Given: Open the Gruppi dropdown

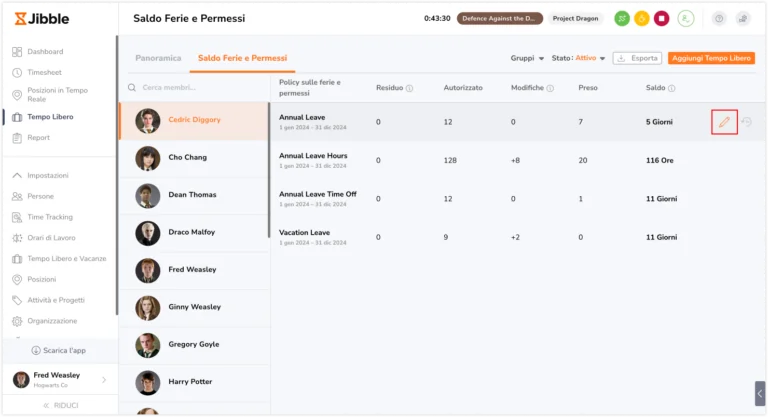Looking at the screenshot, I should [x=527, y=58].
